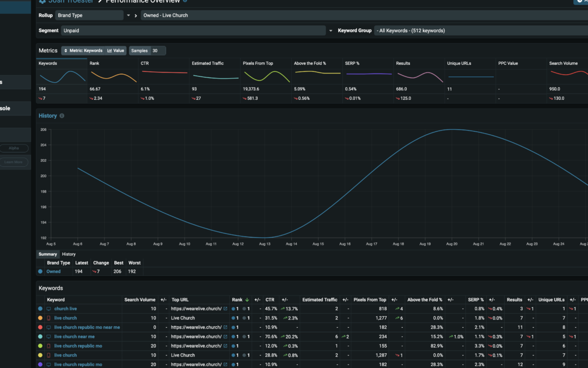
Task: Click mobile device icon beside first live church keyword
Action: tap(48, 318)
